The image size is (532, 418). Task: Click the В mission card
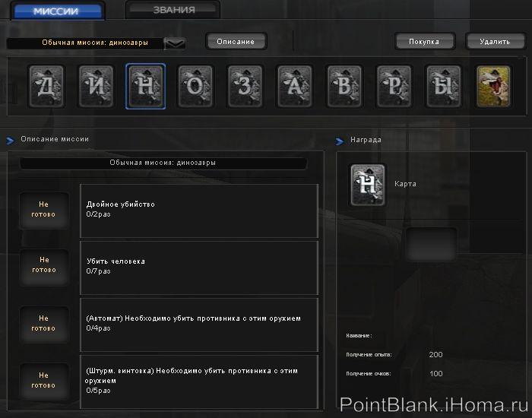(345, 87)
